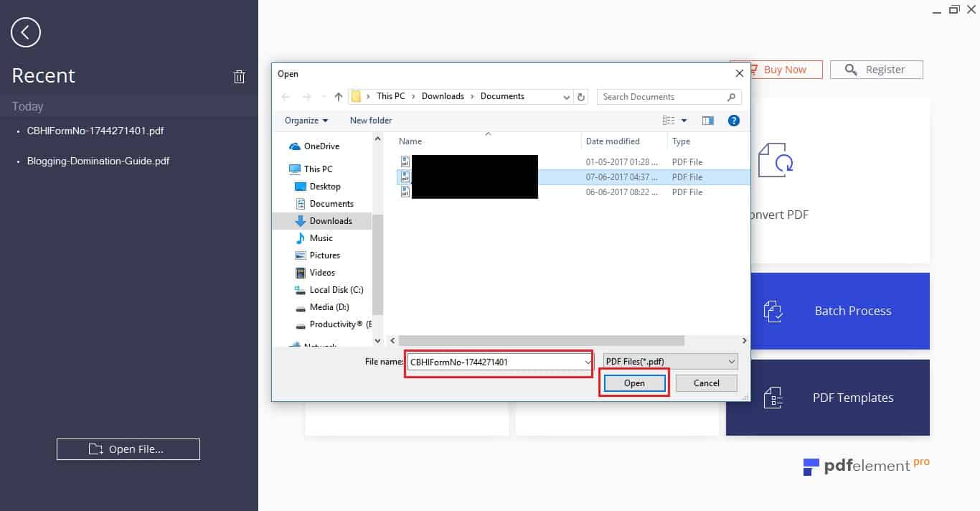Click the Convert PDF icon
The width and height of the screenshot is (980, 511).
pos(776,160)
